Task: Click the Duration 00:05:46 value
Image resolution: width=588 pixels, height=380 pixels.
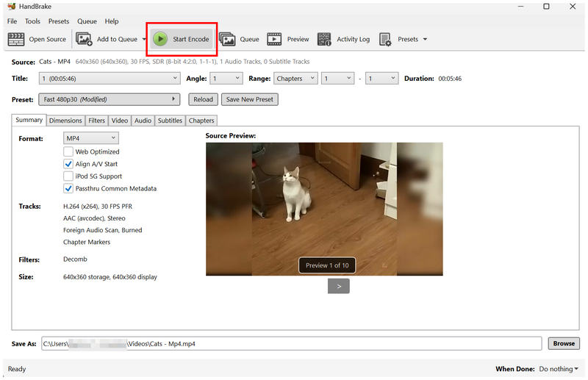Action: click(450, 79)
